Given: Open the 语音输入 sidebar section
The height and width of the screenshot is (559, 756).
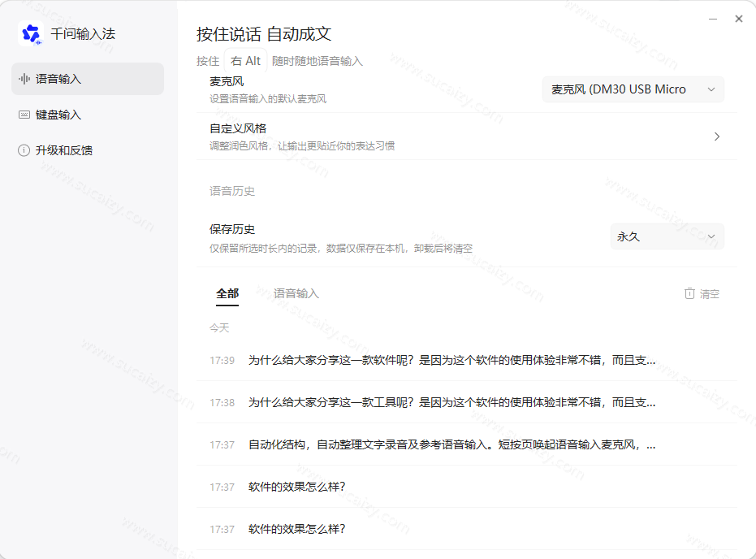Looking at the screenshot, I should tap(87, 79).
